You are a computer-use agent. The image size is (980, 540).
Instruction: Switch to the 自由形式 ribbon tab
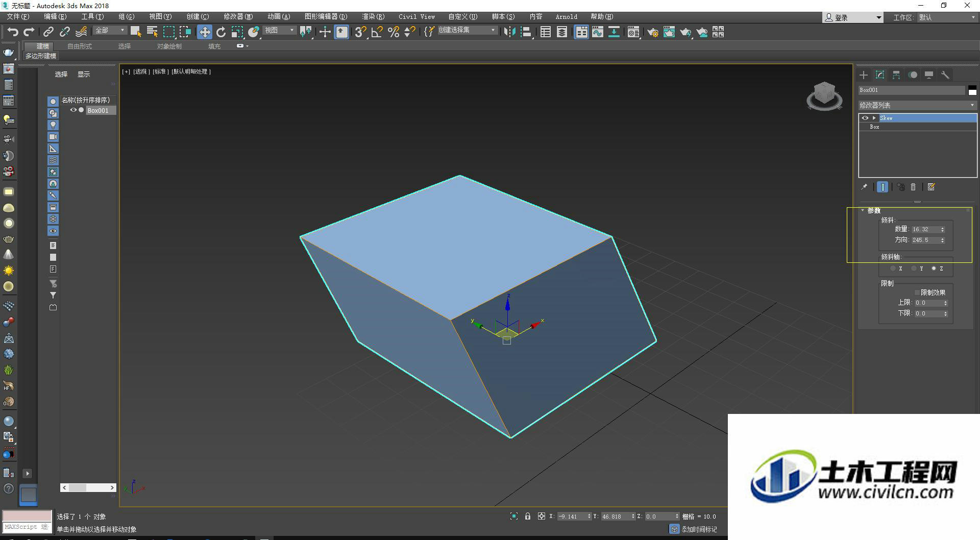pos(80,46)
